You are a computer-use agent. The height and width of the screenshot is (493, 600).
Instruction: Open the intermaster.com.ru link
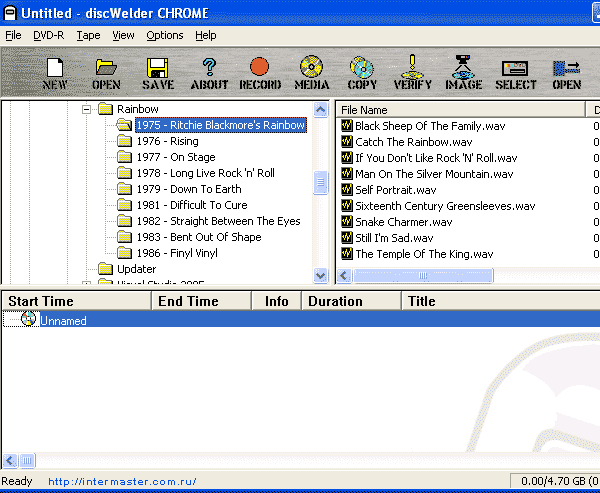(x=122, y=482)
